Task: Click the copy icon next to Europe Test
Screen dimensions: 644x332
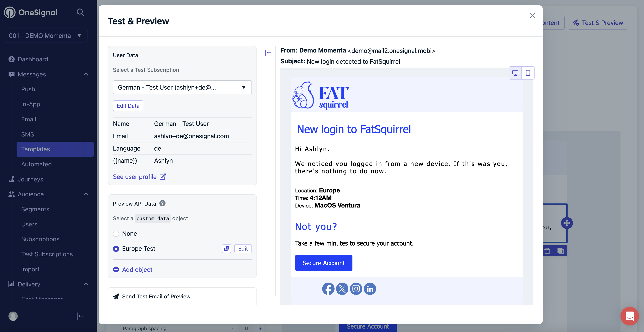Action: (x=227, y=249)
